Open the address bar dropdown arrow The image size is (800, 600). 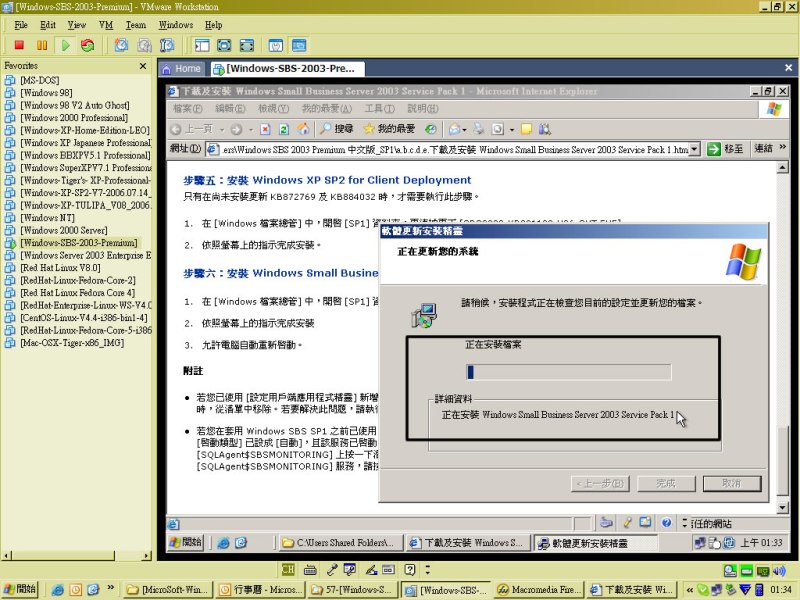[694, 149]
